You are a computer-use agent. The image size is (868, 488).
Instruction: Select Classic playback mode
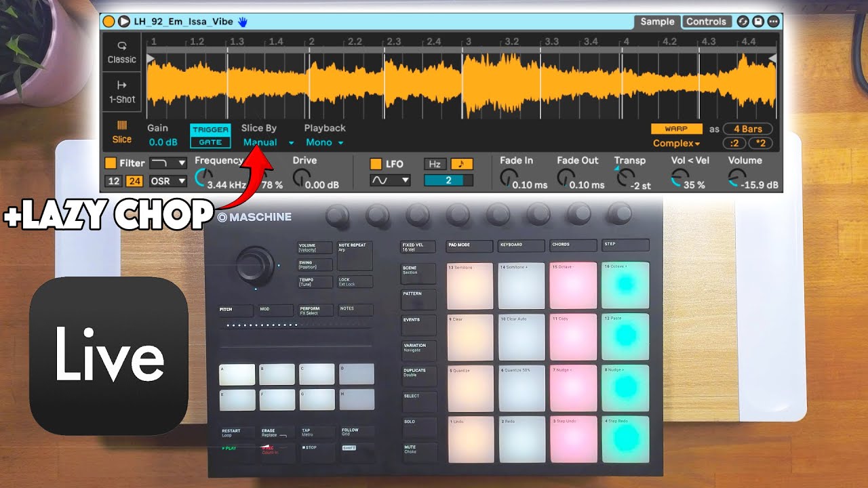point(122,52)
